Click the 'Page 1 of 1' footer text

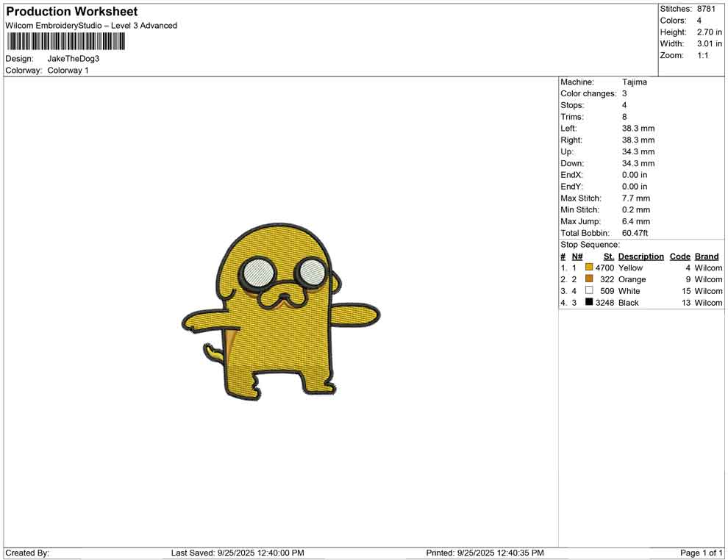702,553
